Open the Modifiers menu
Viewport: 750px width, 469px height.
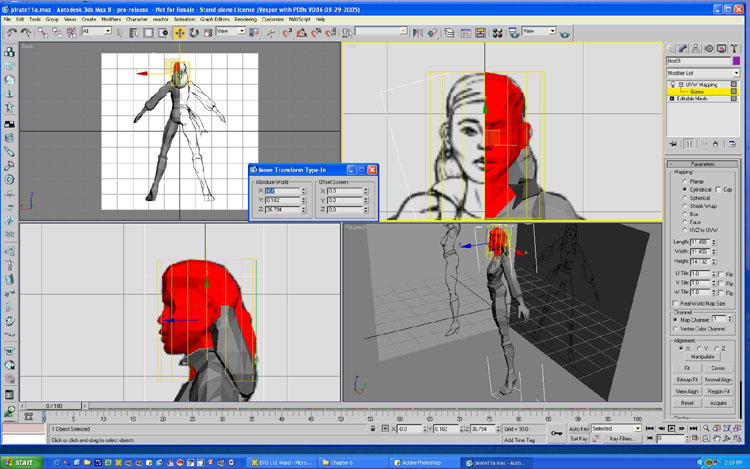111,19
